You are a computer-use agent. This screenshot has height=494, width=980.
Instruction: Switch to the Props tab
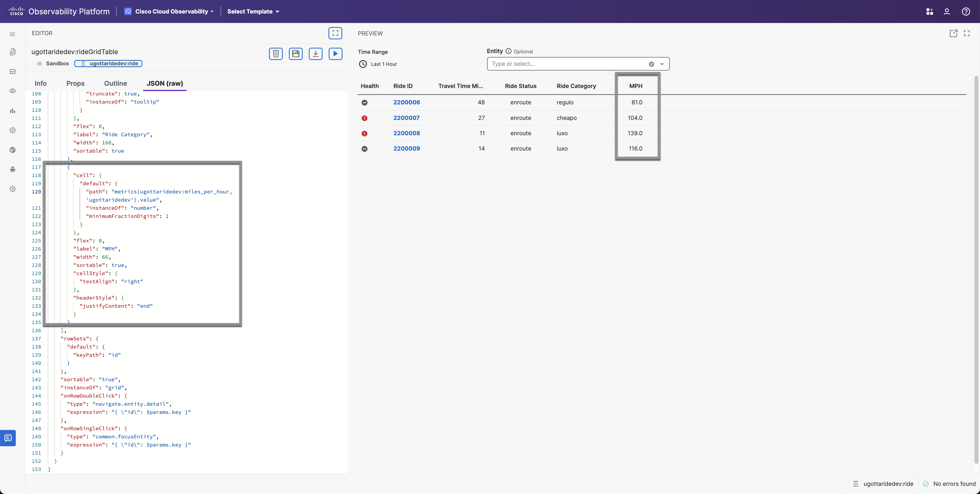[75, 83]
